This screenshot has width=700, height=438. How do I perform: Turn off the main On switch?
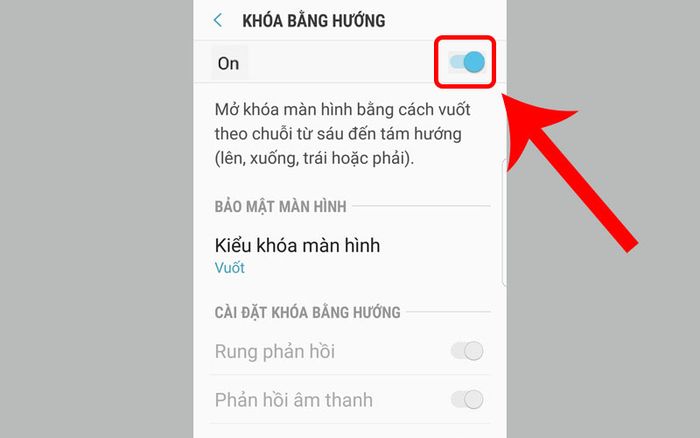(x=467, y=62)
